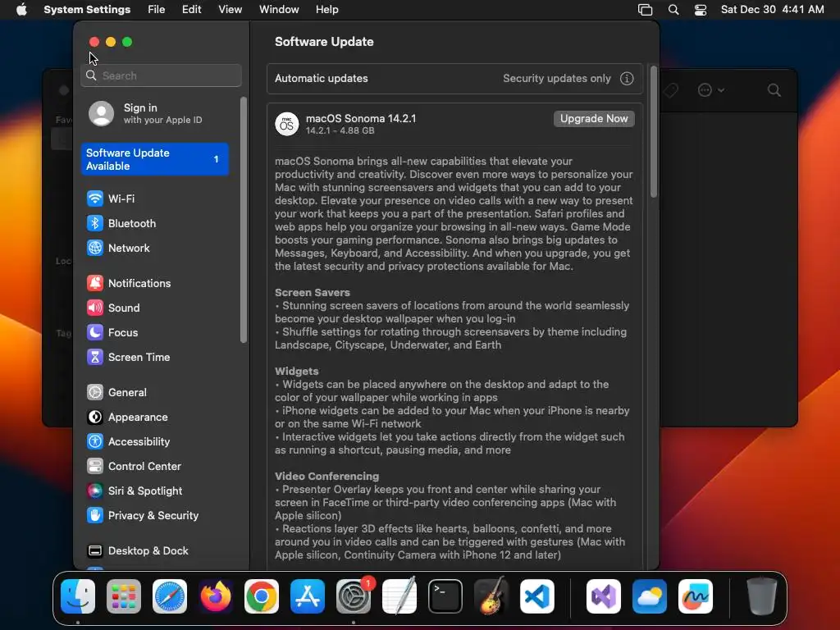The width and height of the screenshot is (840, 630).
Task: Open the System Settings app menu
Action: coord(87,10)
